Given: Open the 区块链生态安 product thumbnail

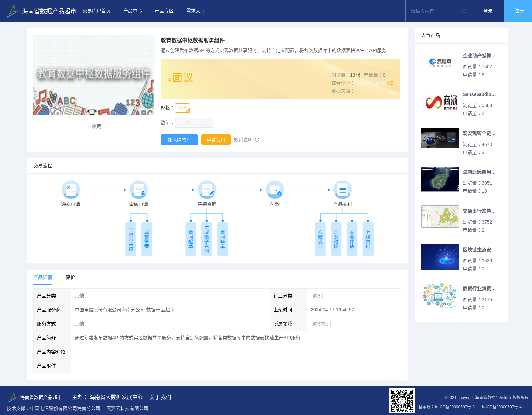Looking at the screenshot, I should click(x=440, y=257).
